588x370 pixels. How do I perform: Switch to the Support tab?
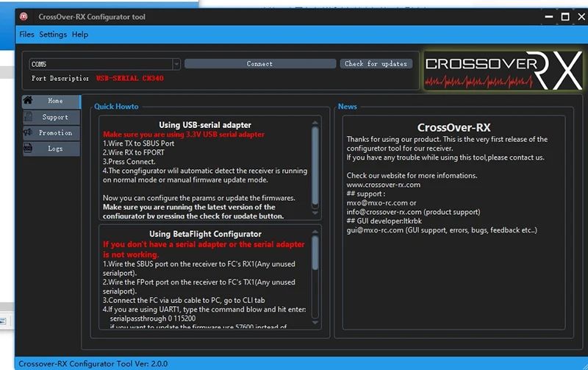tap(51, 117)
